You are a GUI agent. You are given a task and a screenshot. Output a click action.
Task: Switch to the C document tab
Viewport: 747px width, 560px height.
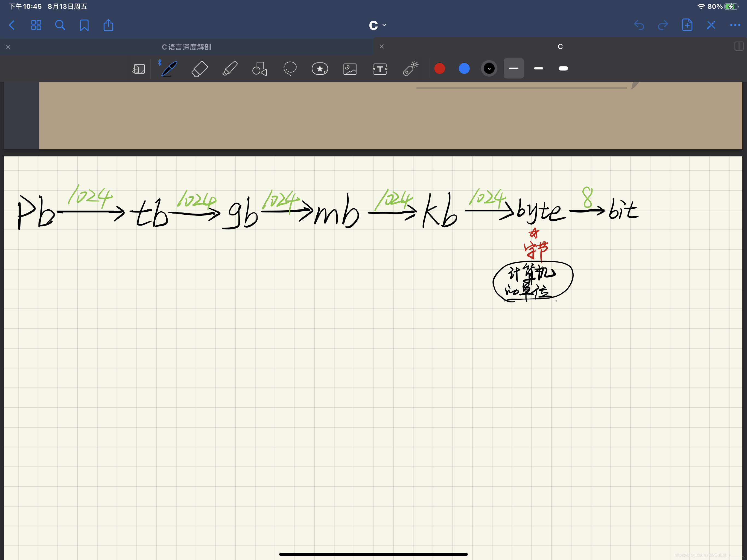coord(560,46)
